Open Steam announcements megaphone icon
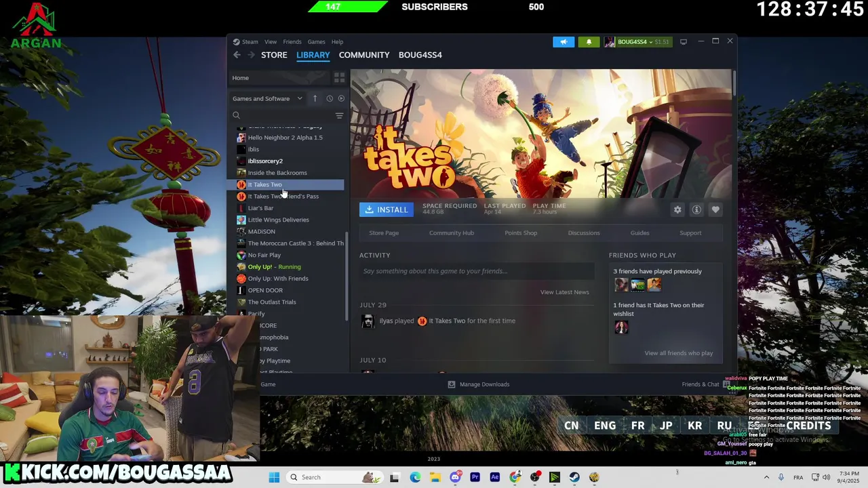 pyautogui.click(x=564, y=41)
